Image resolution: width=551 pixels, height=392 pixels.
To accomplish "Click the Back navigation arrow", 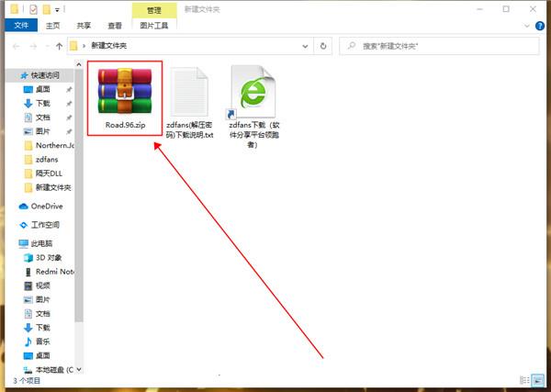I will click(x=16, y=46).
